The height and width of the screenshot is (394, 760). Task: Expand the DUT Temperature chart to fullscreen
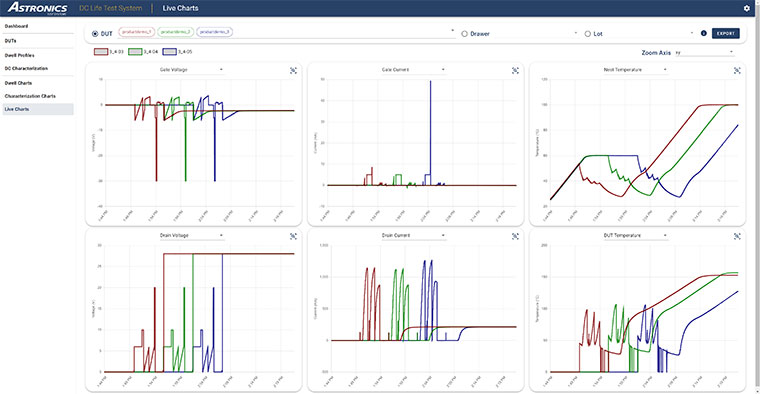pyautogui.click(x=737, y=236)
